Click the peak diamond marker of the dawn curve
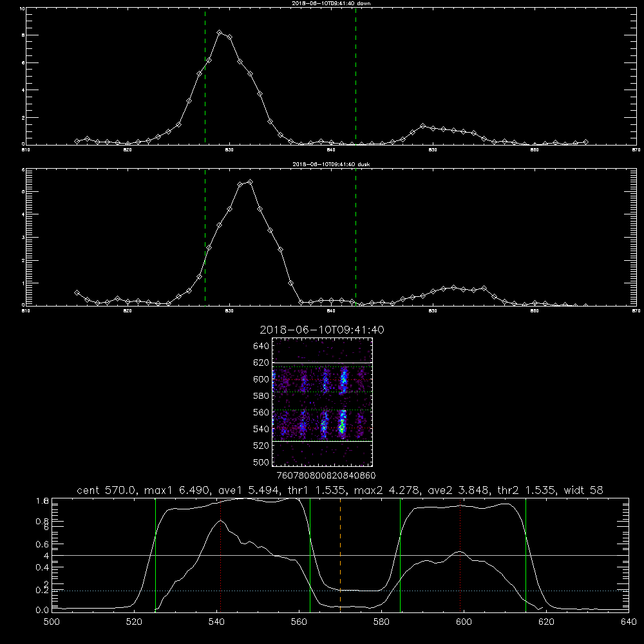The image size is (644, 644). [220, 33]
